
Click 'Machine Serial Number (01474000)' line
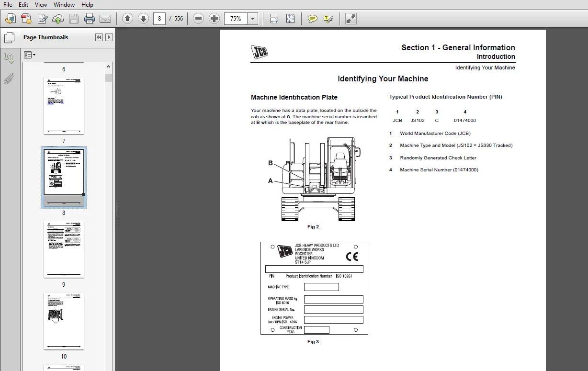click(439, 169)
